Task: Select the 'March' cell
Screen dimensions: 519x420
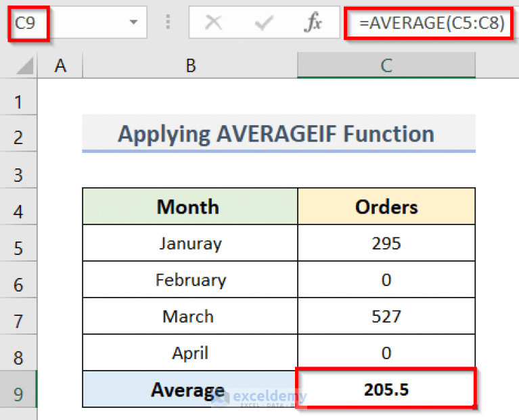Action: point(190,316)
